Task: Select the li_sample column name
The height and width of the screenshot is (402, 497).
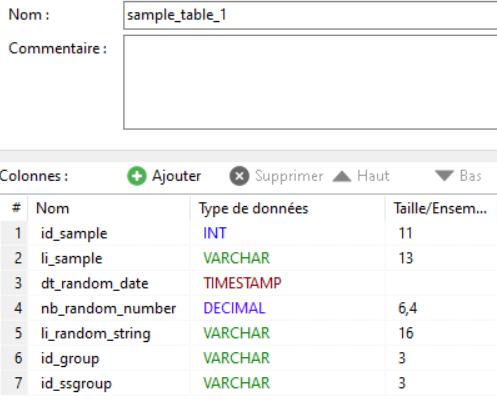Action: pos(71,259)
